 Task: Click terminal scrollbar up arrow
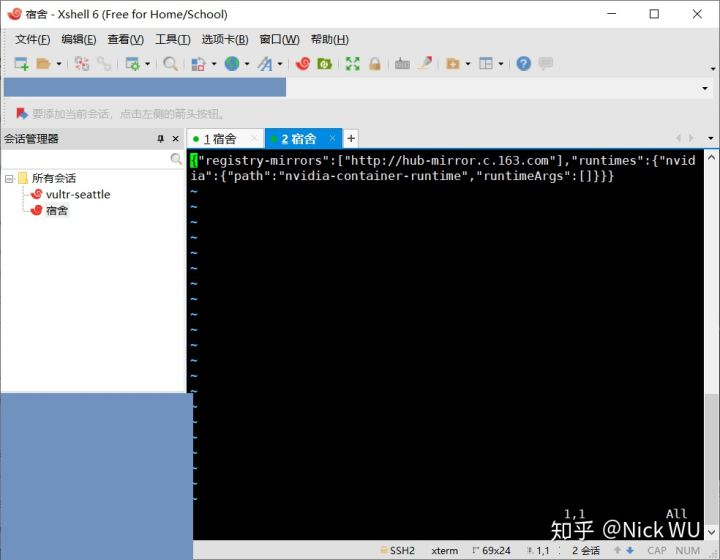711,157
